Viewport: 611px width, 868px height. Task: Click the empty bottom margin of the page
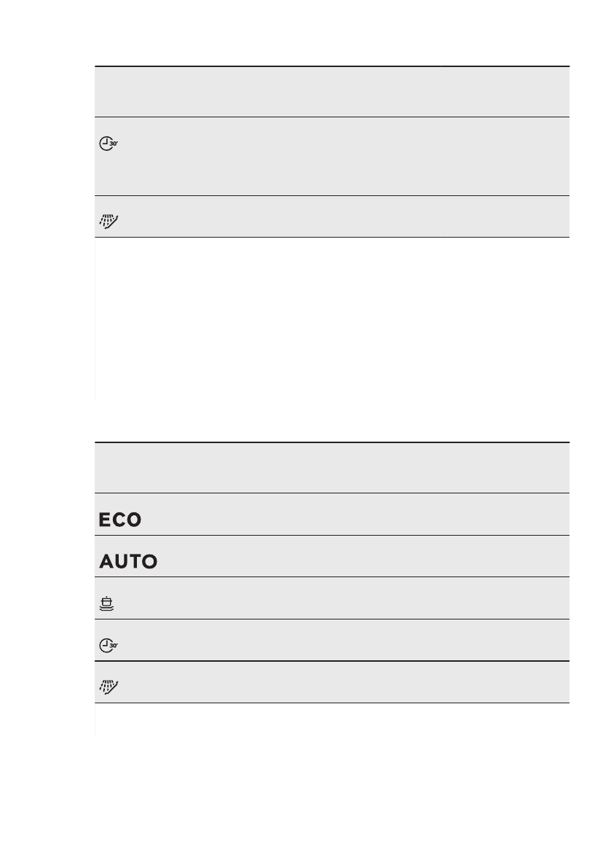331,831
